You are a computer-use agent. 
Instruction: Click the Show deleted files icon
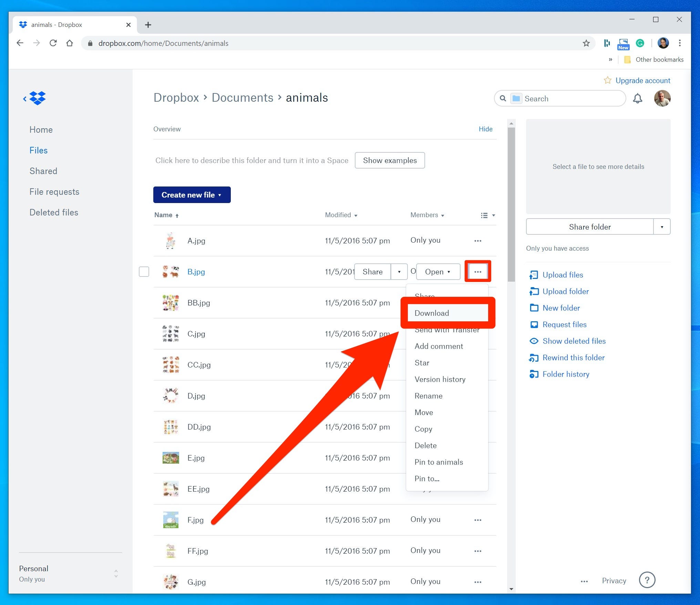pos(534,341)
